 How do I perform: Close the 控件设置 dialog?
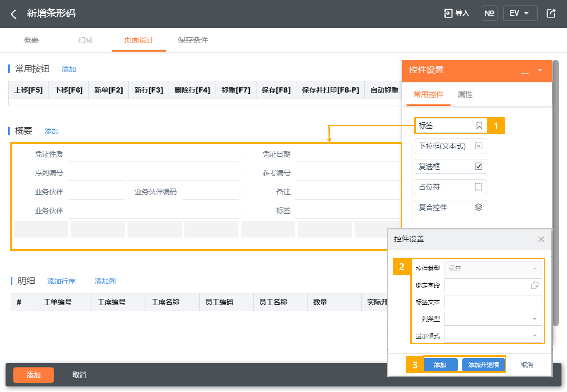[541, 239]
